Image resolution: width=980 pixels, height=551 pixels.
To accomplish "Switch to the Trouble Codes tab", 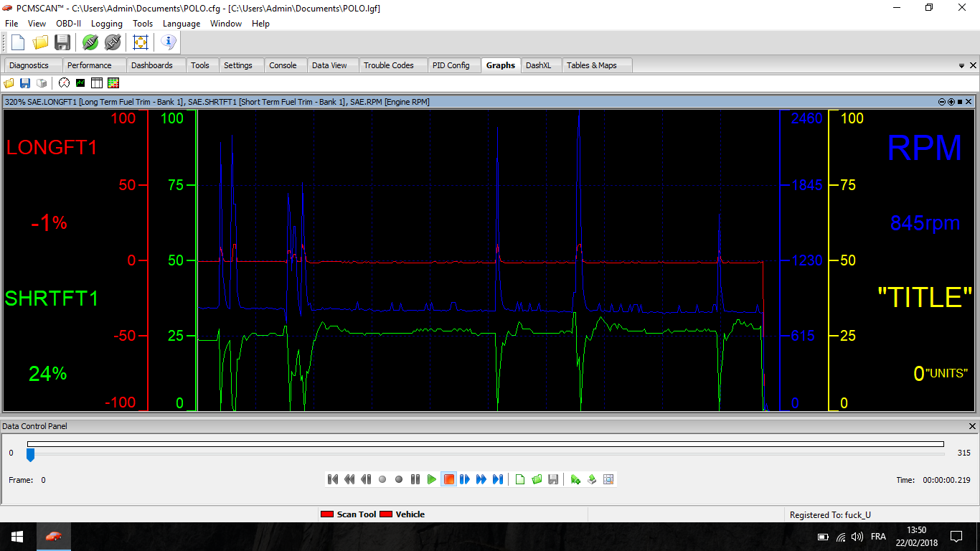I will point(388,65).
